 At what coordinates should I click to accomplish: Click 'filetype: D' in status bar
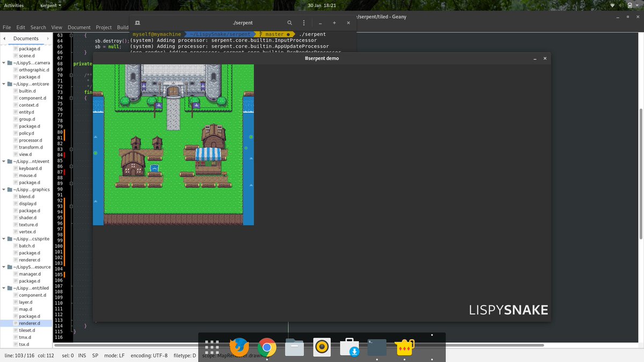coord(184,356)
